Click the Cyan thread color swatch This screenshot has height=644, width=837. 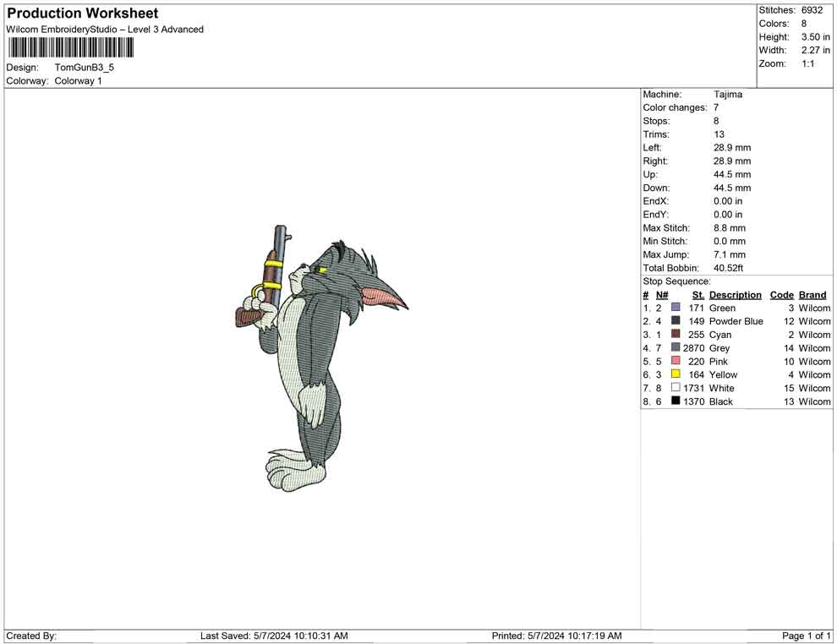[x=676, y=334]
